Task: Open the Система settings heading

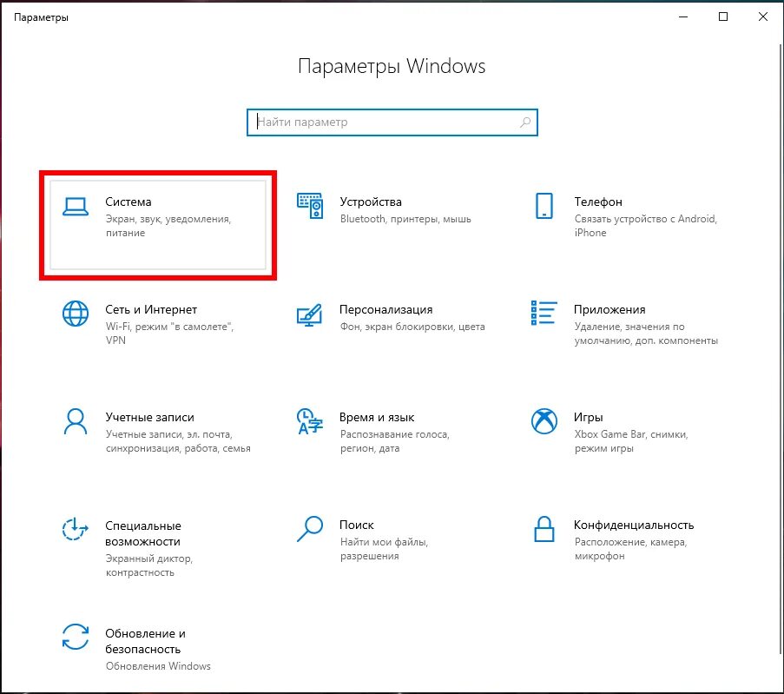Action: pos(128,202)
